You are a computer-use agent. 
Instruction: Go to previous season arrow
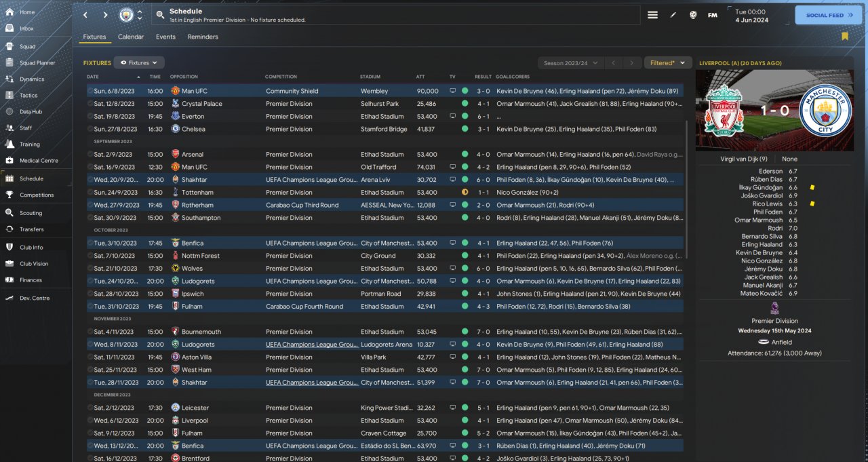tap(613, 63)
